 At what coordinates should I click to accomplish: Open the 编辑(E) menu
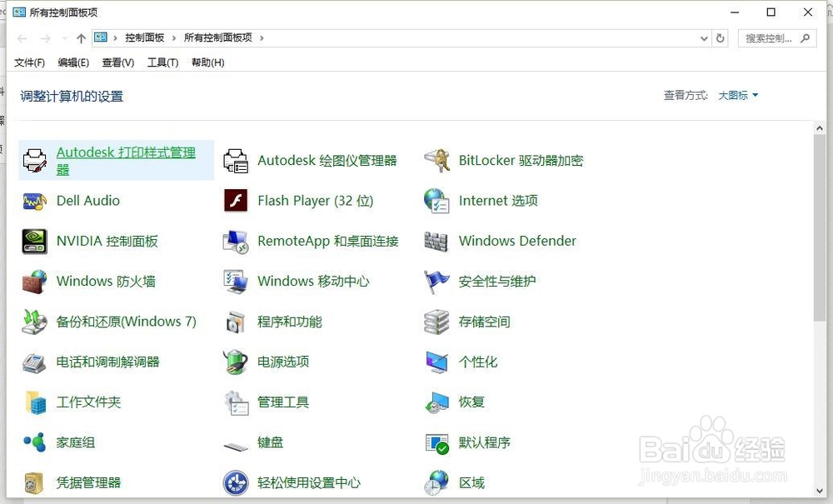coord(73,62)
